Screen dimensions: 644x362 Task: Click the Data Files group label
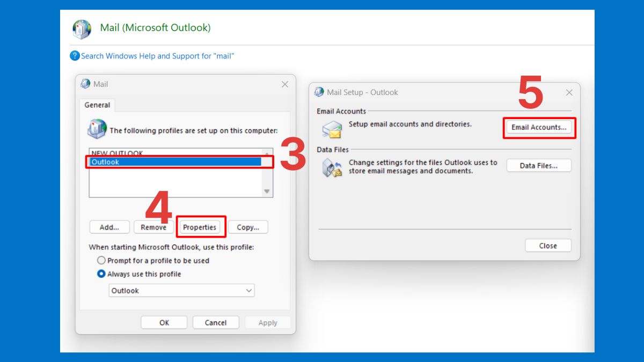333,150
